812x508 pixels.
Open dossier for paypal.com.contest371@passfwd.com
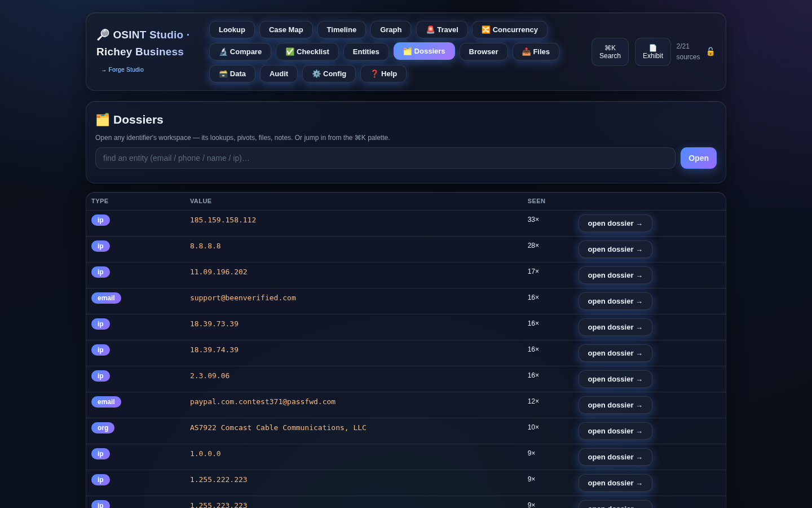[x=615, y=405]
